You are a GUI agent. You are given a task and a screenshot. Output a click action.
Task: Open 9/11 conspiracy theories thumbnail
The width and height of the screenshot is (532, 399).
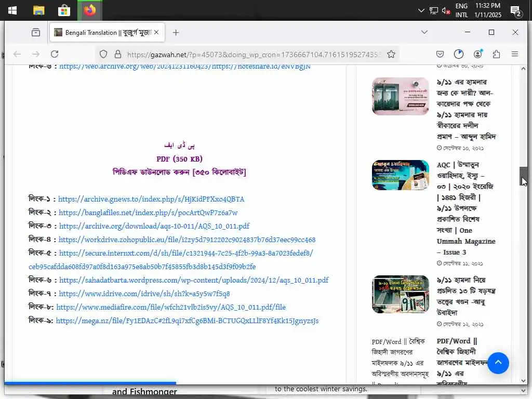[x=401, y=294]
